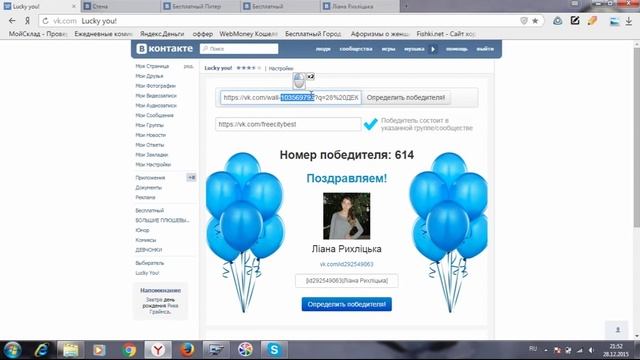Open музыка in VK header
The height and width of the screenshot is (360, 640).
click(x=414, y=49)
